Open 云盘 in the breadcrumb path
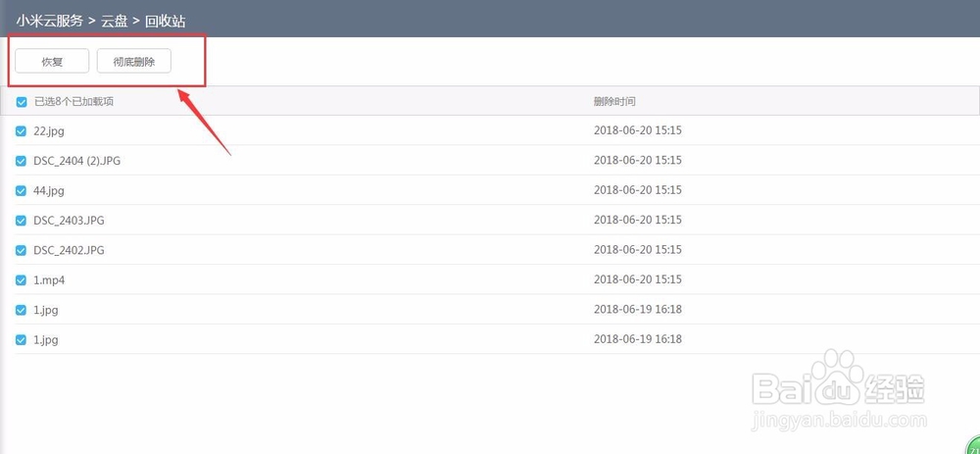This screenshot has width=980, height=454. (115, 21)
